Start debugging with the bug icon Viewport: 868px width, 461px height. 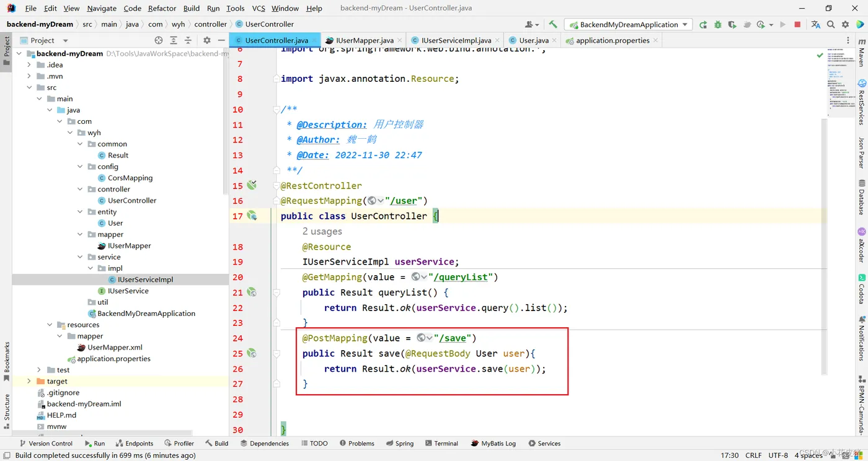coord(717,24)
